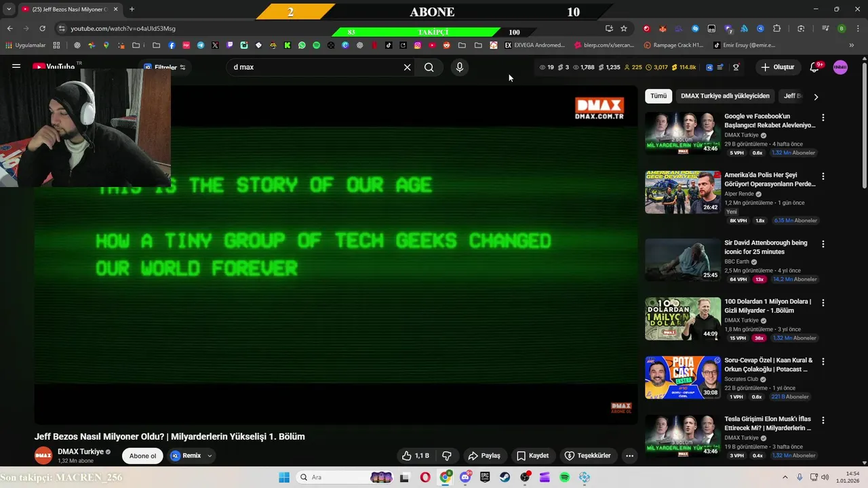Open options for Soru-Cevap Özel video
The height and width of the screenshot is (488, 868).
(x=823, y=361)
